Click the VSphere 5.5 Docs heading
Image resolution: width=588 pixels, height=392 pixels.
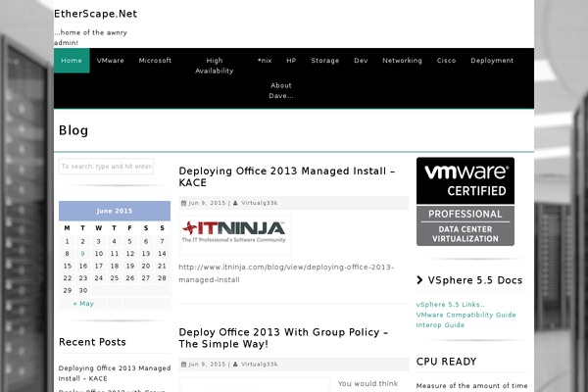(475, 280)
